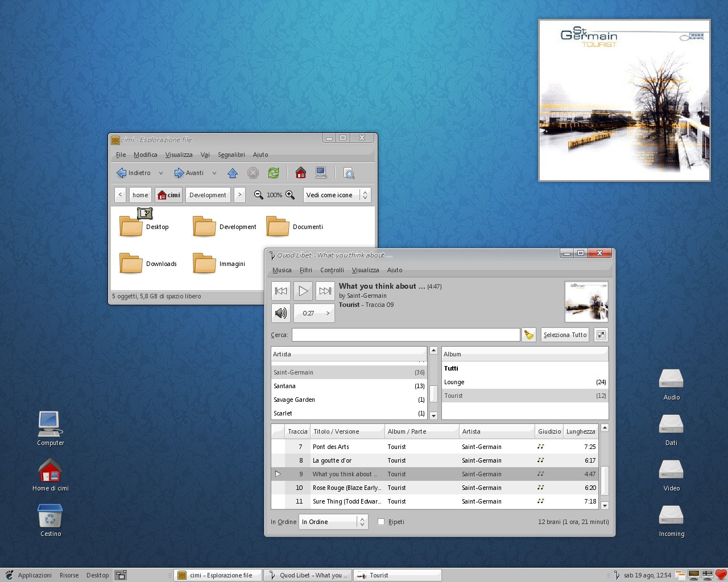Click the volume speaker icon
The width and height of the screenshot is (728, 582).
coord(281,313)
